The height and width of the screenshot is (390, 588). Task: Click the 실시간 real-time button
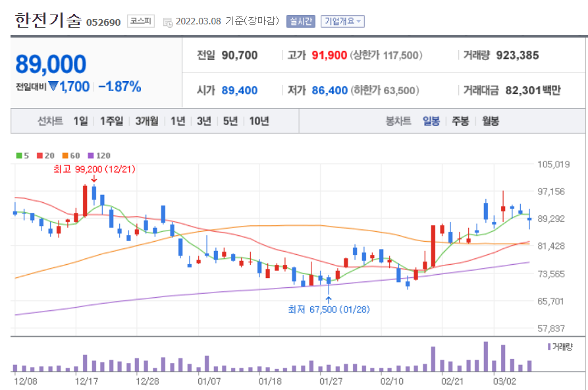[x=301, y=21]
